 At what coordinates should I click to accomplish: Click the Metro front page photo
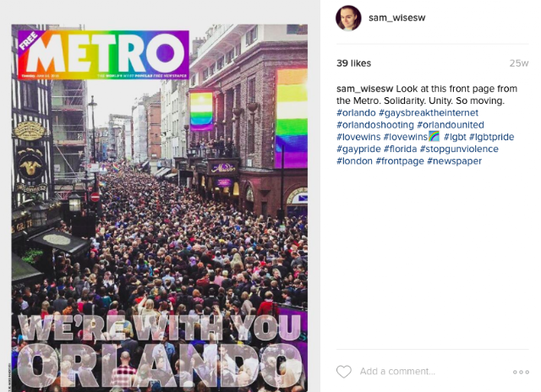[160, 208]
